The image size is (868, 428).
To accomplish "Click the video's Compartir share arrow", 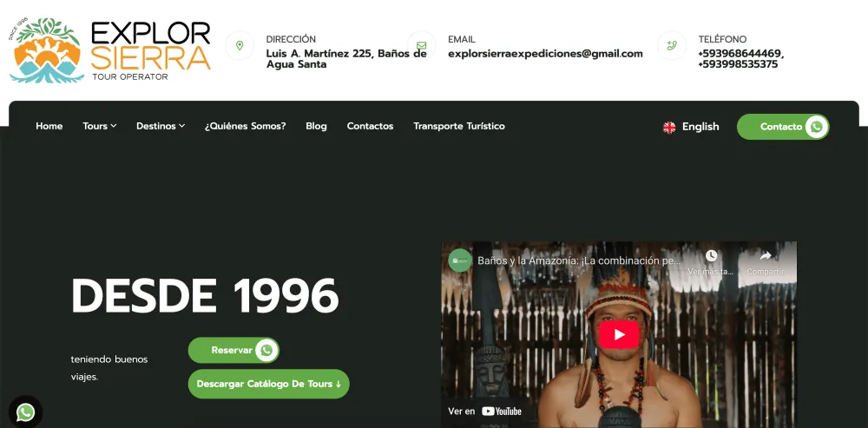I will point(765,255).
